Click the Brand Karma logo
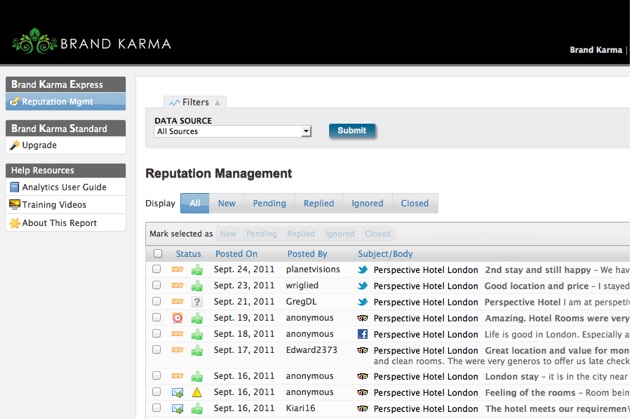 coord(92,41)
